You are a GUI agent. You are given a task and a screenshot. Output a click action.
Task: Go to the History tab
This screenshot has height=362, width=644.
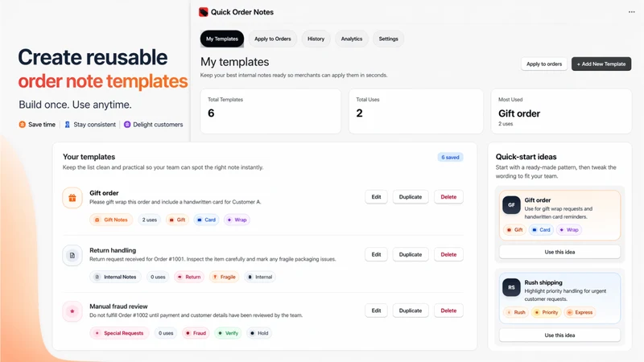point(316,39)
